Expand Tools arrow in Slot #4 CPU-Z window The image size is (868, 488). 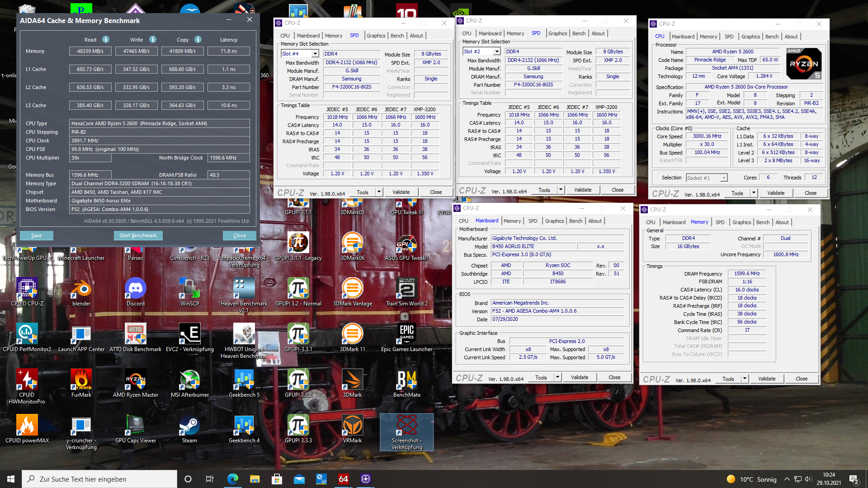pyautogui.click(x=379, y=192)
